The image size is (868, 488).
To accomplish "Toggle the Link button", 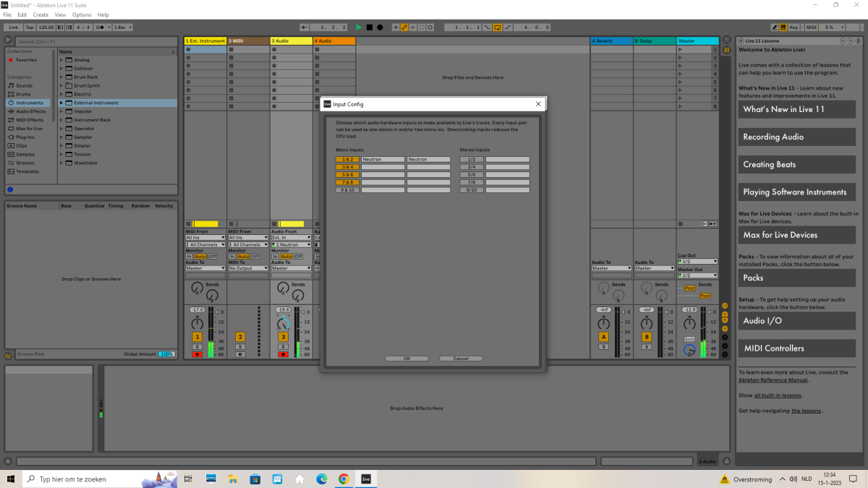I will [13, 27].
